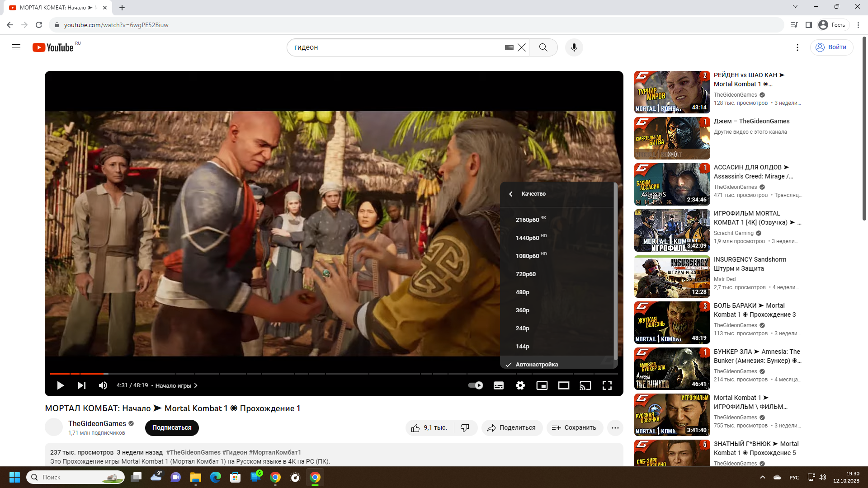
Task: Save video with Сохранить
Action: coord(575,427)
